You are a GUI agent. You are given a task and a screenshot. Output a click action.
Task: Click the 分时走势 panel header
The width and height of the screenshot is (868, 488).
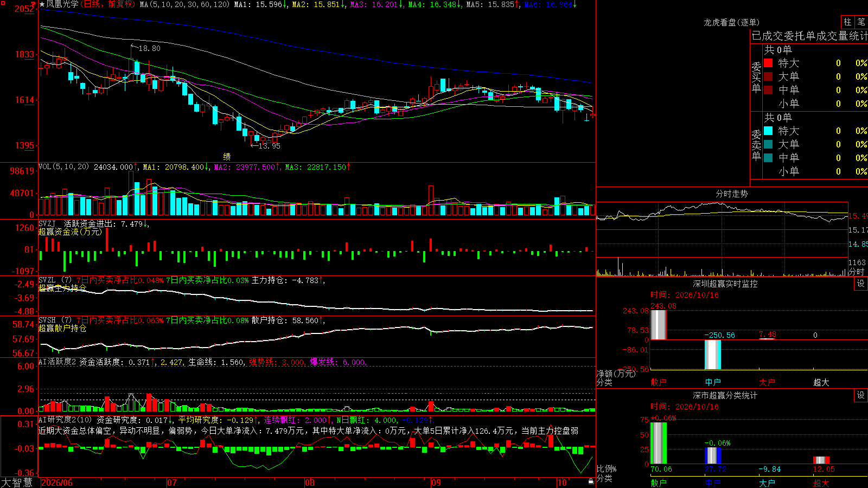[732, 194]
